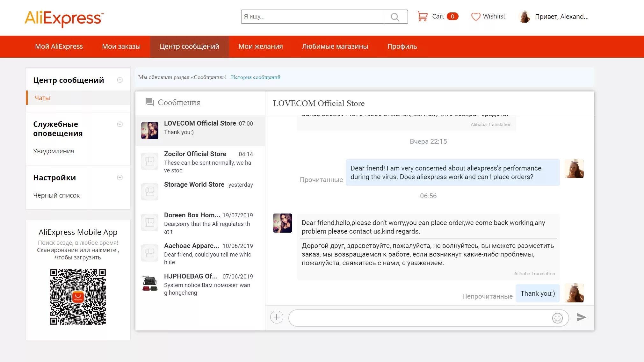Click the Dear friend virus concern message

[x=452, y=172]
